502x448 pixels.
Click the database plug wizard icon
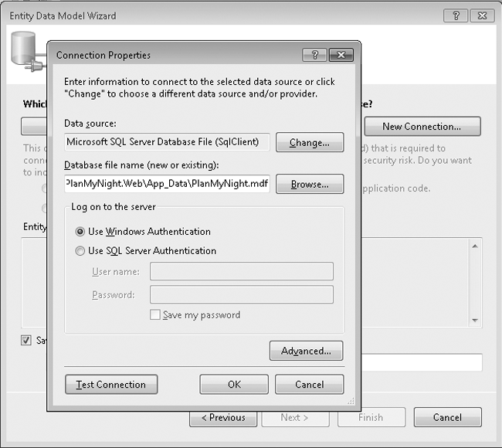coord(28,51)
